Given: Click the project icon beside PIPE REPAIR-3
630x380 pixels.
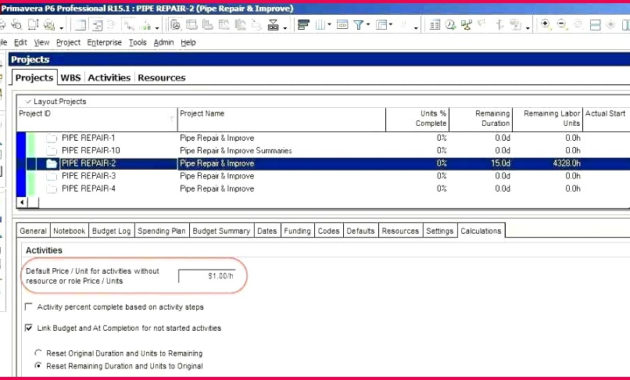Looking at the screenshot, I should [x=51, y=176].
